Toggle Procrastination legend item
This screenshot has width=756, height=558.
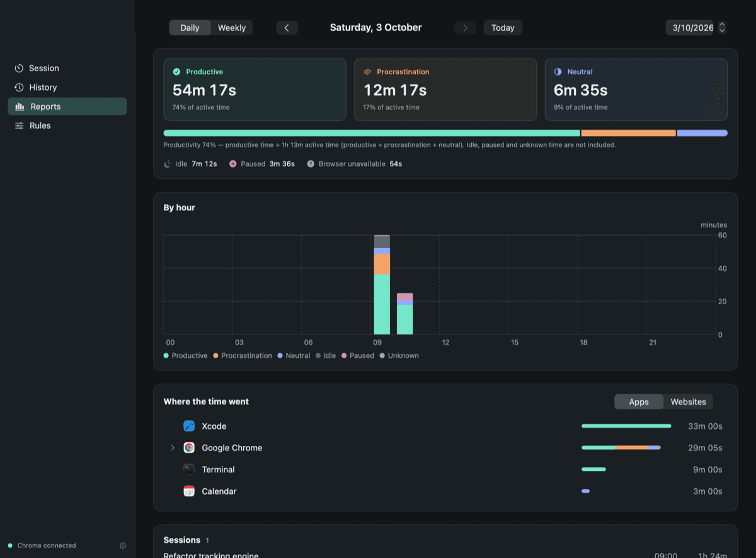[243, 356]
